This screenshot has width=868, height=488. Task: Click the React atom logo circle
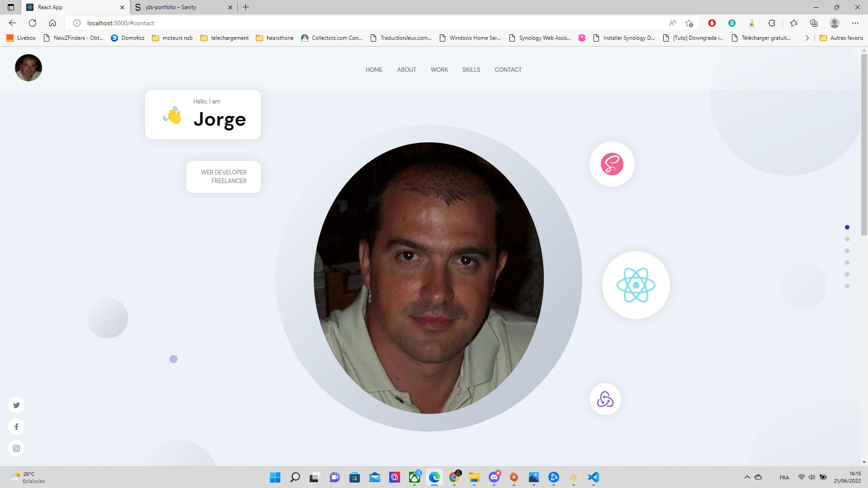(636, 285)
